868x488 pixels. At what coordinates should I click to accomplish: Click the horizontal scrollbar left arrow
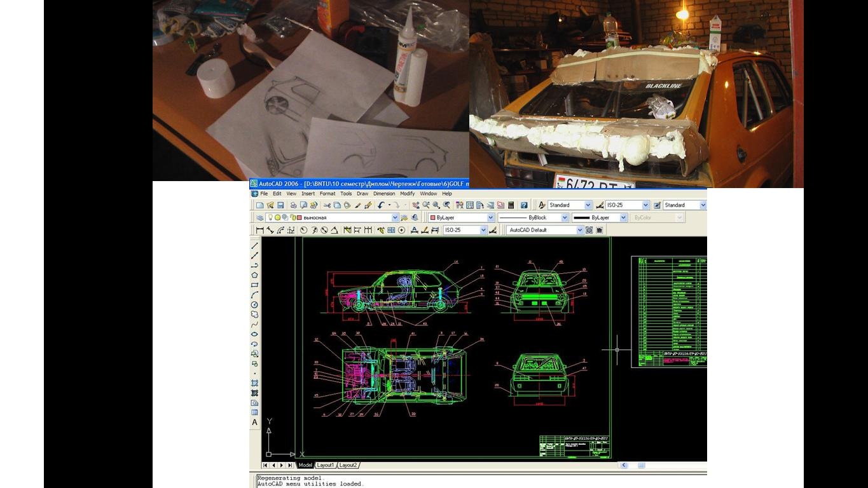tap(624, 465)
